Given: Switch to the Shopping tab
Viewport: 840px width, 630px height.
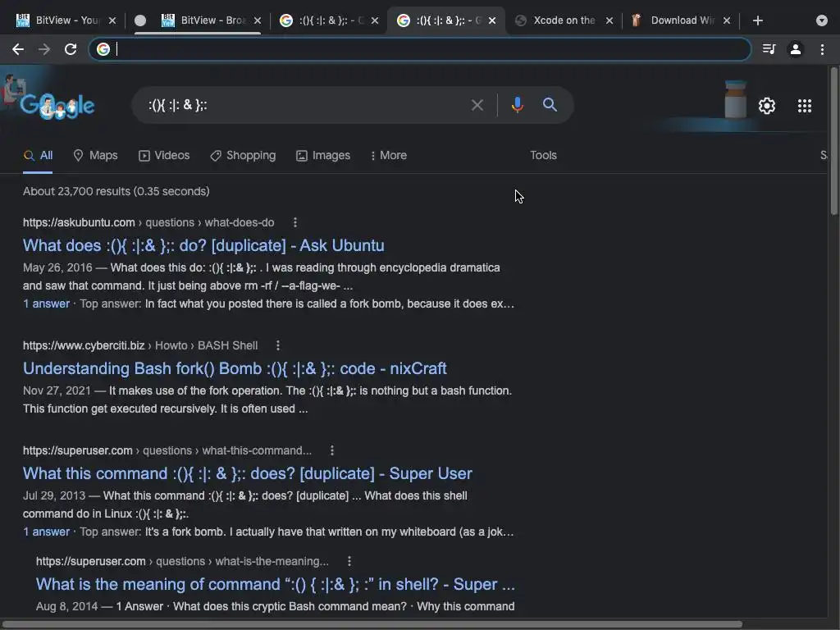Looking at the screenshot, I should pyautogui.click(x=243, y=155).
